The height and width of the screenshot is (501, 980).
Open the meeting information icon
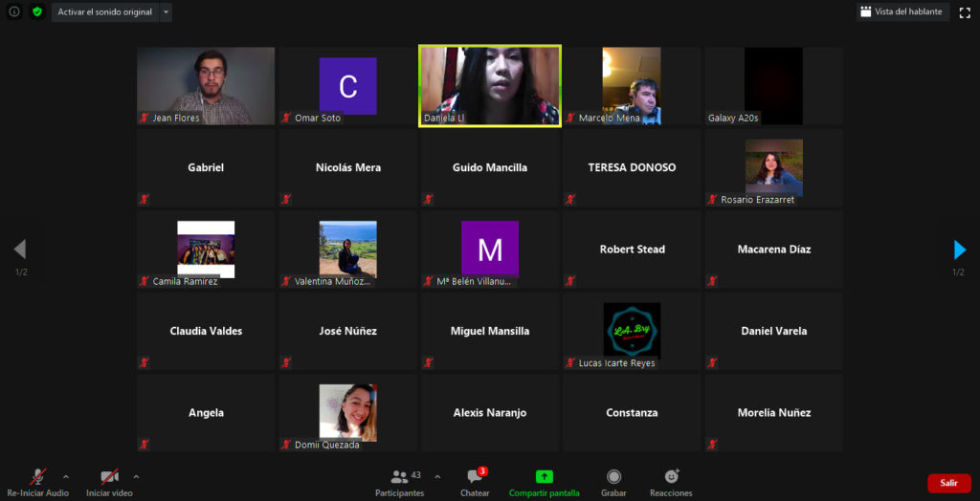pos(14,12)
